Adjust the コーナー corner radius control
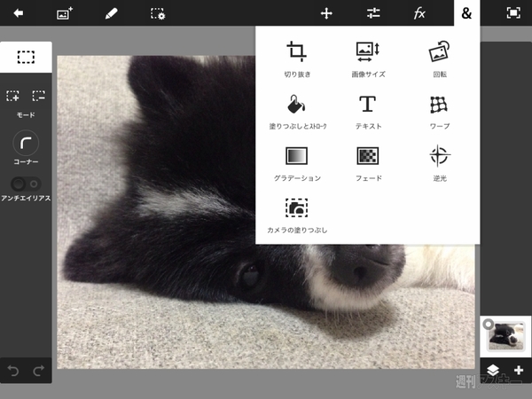The width and height of the screenshot is (532, 399). [x=26, y=143]
